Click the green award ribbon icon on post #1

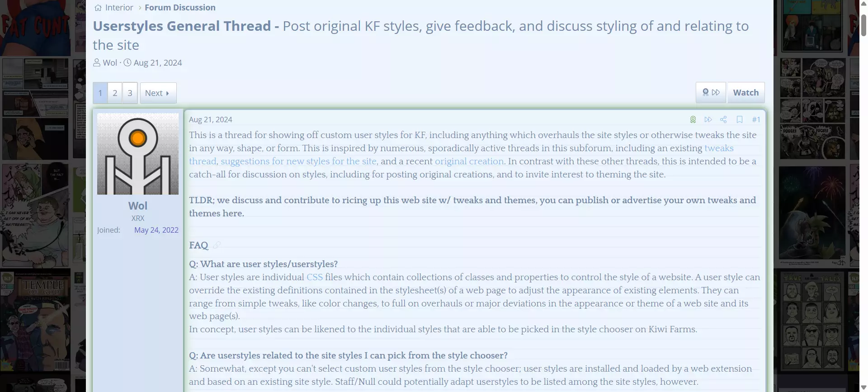tap(693, 120)
